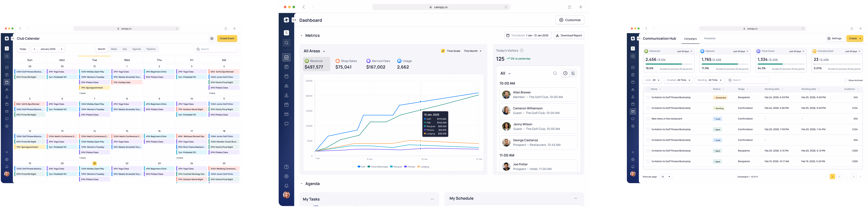Viewport: 868px width, 207px height.
Task: Click the Lodging legend swatch under chart
Action: coord(418,167)
